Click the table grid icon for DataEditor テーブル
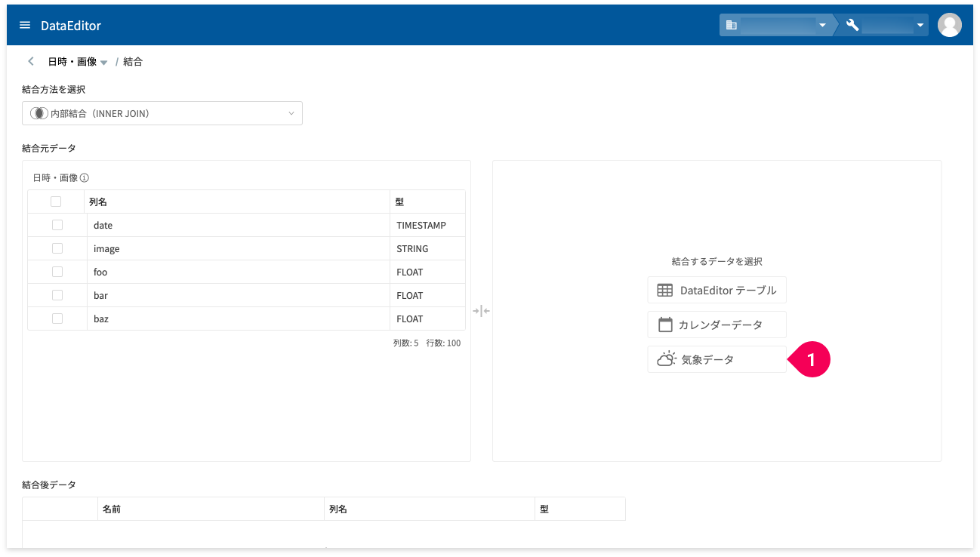This screenshot has height=557, width=980. (665, 290)
